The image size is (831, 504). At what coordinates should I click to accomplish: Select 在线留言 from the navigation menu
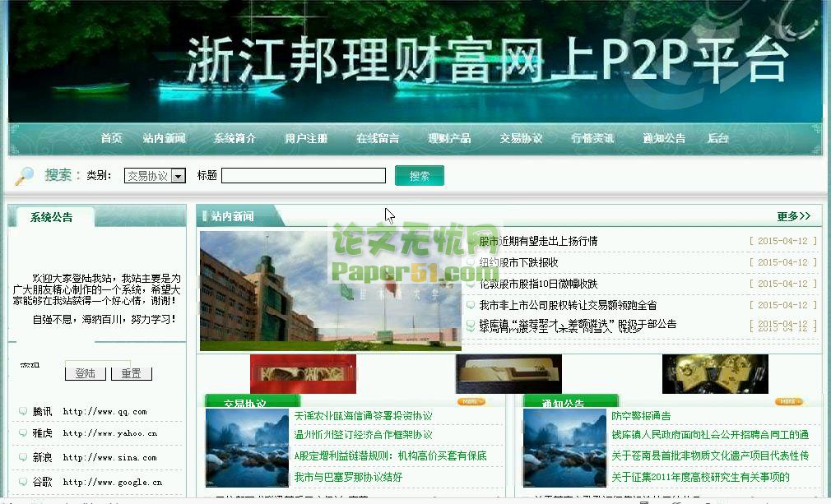(378, 138)
